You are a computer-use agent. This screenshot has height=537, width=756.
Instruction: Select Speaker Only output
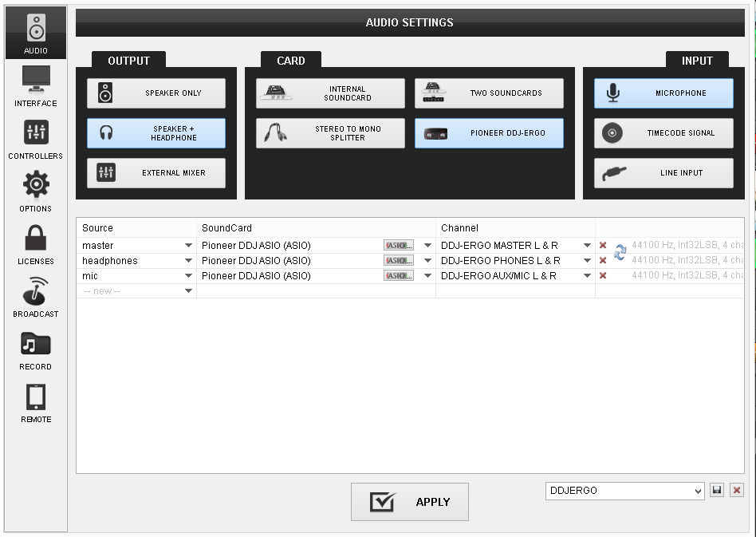[x=156, y=93]
